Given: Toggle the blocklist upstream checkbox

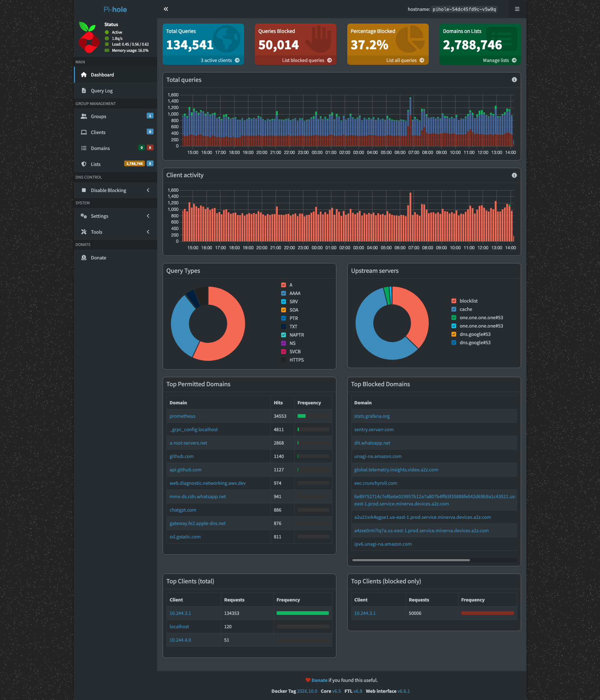Looking at the screenshot, I should [x=454, y=301].
